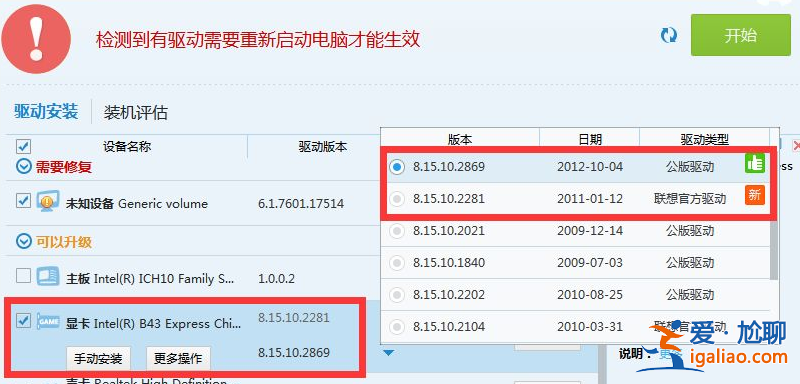The image size is (800, 384).
Task: Open the 装机评估 tab
Action: [x=135, y=112]
